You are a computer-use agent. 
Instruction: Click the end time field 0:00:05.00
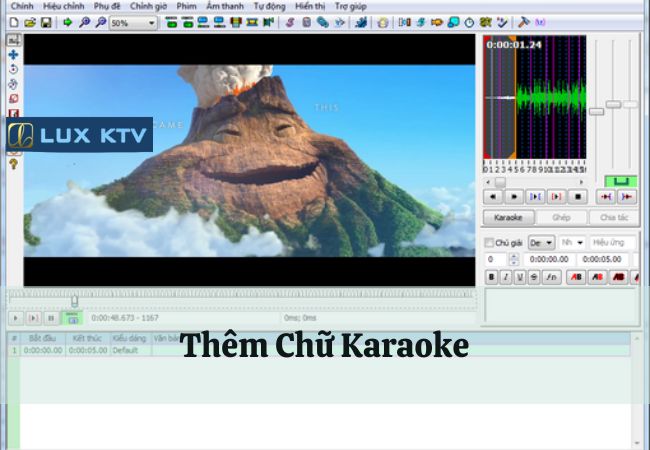coord(602,259)
